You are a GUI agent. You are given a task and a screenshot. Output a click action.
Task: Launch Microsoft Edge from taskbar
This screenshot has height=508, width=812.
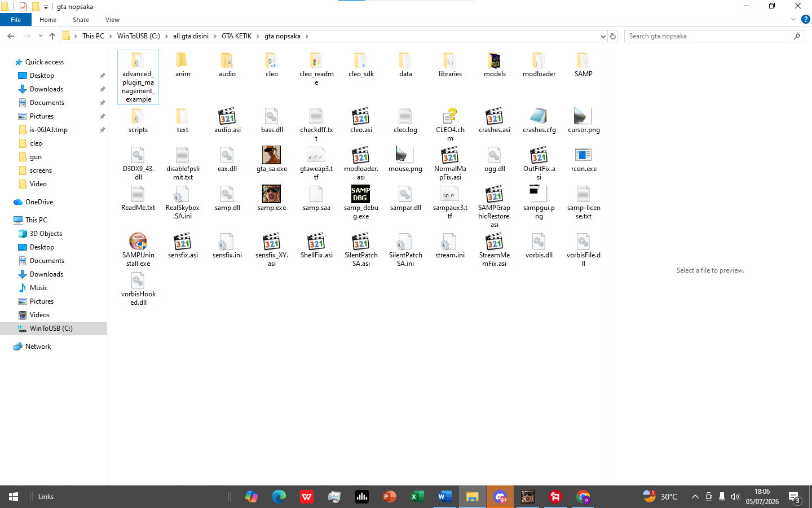(279, 497)
